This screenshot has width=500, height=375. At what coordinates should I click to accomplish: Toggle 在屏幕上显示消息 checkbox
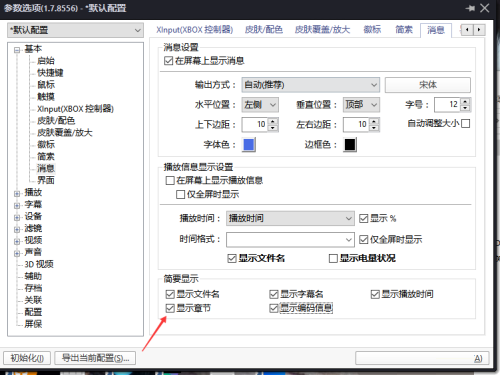tap(168, 61)
